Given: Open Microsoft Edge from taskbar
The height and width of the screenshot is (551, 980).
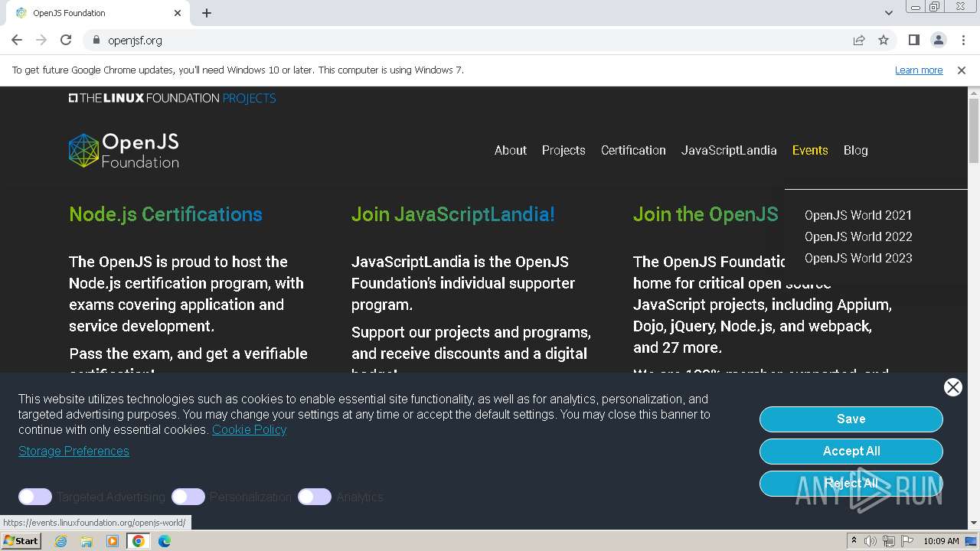Looking at the screenshot, I should point(165,541).
